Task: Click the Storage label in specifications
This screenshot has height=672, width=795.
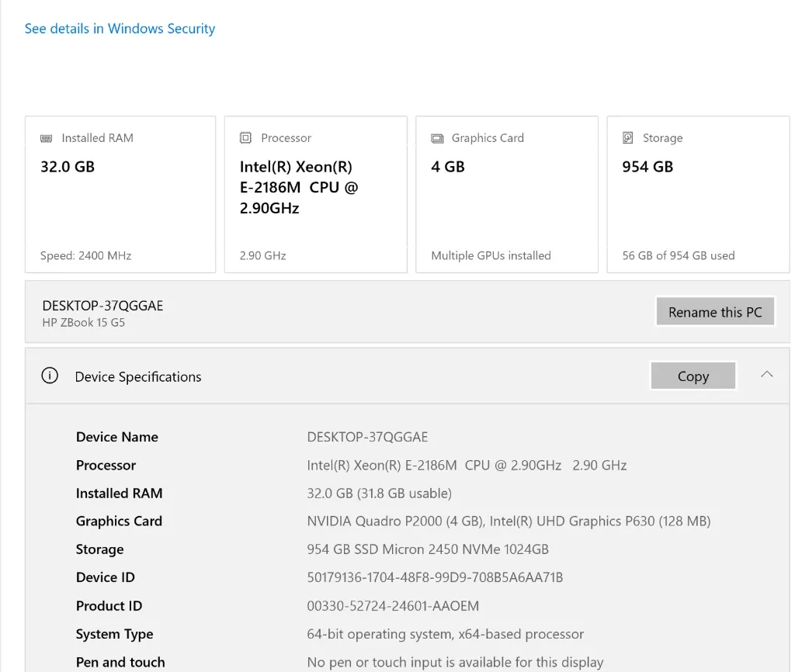Action: coord(100,549)
